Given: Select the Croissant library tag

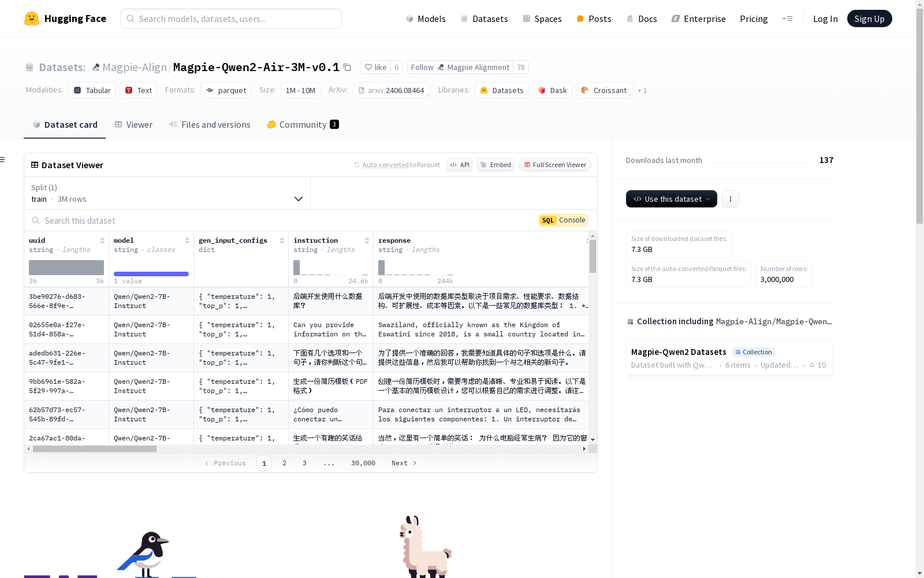Looking at the screenshot, I should (604, 90).
